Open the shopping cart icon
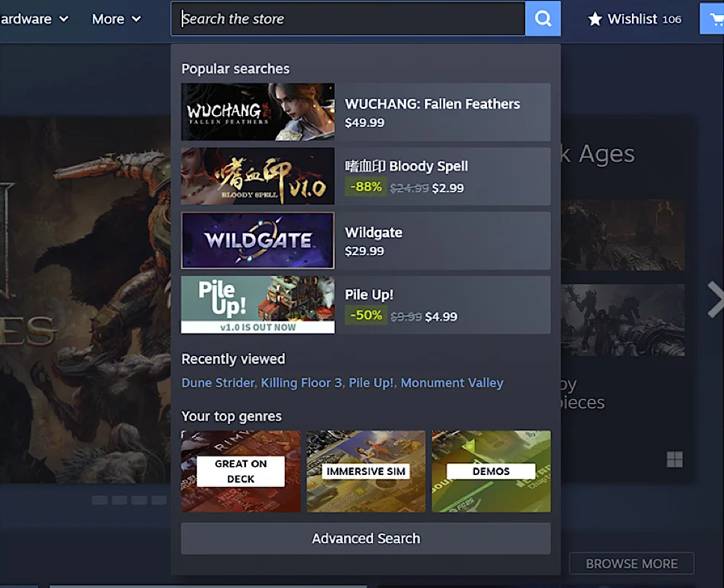Viewport: 724px width, 588px height. click(717, 18)
